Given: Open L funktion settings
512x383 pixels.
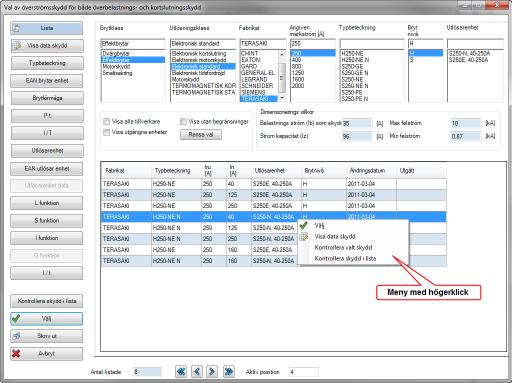Looking at the screenshot, I should (47, 203).
